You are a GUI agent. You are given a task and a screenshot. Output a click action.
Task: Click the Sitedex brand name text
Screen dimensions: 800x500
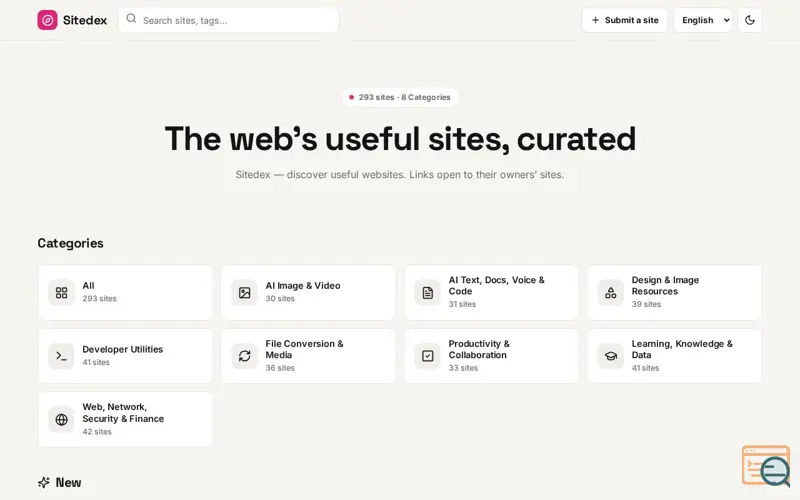pos(85,20)
